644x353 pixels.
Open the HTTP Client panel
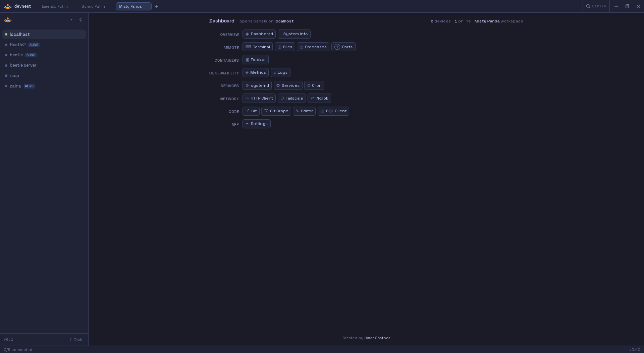click(259, 98)
